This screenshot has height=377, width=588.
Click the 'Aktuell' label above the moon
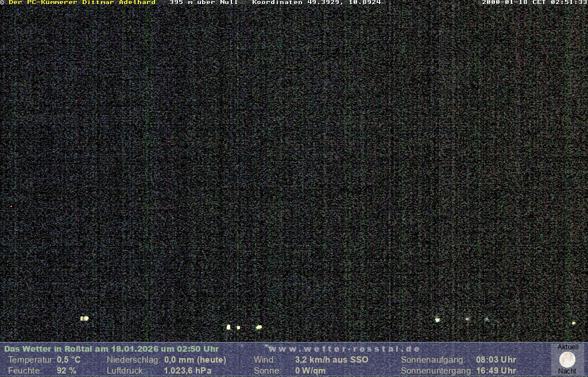pyautogui.click(x=568, y=347)
